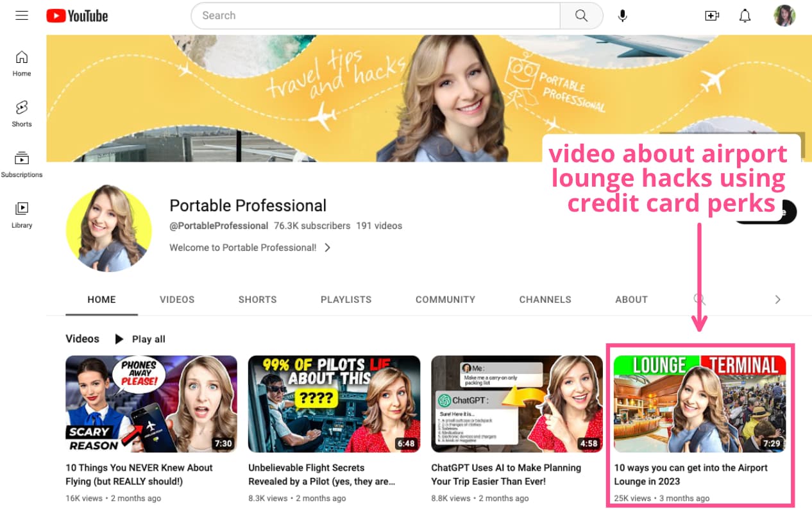The image size is (812, 510).
Task: Open the create video icon
Action: coord(711,15)
